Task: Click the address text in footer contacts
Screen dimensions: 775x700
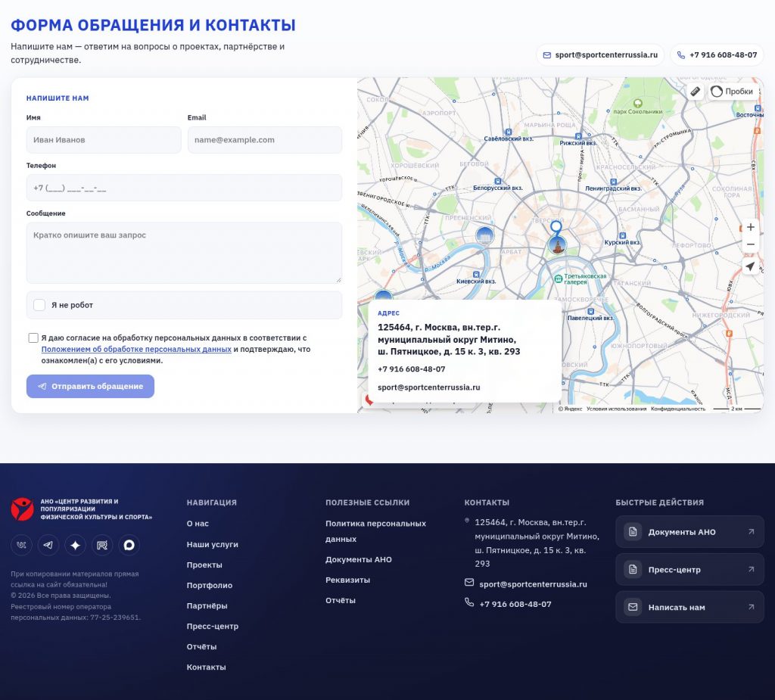Action: click(x=537, y=543)
